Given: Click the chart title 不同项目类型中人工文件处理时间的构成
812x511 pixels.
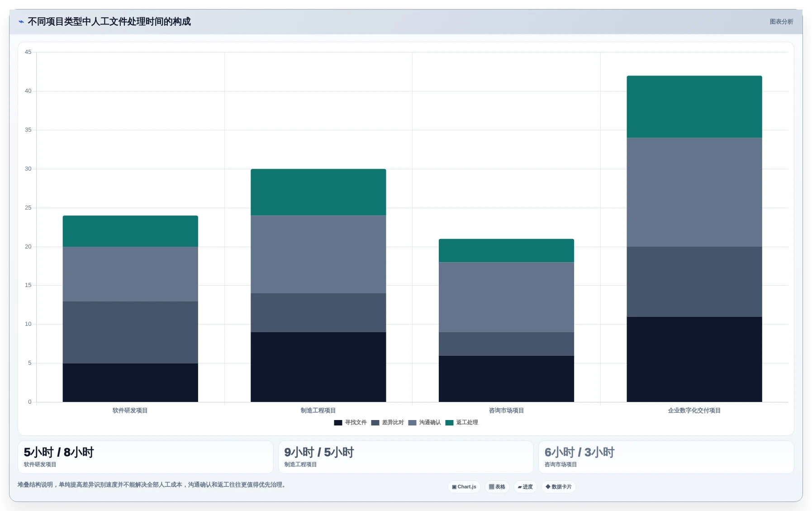Looking at the screenshot, I should click(x=109, y=22).
